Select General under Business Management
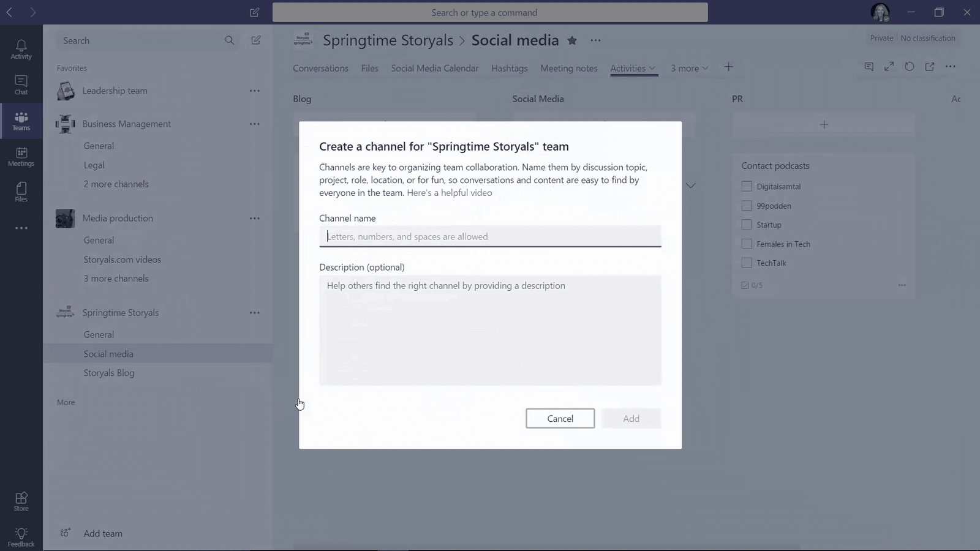The width and height of the screenshot is (980, 551). (x=99, y=146)
